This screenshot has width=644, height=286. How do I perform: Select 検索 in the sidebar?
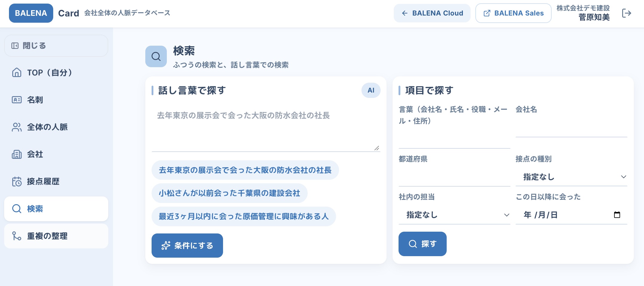pos(56,209)
